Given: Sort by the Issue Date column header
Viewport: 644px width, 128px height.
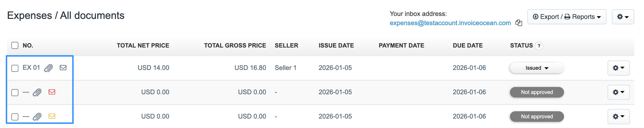Looking at the screenshot, I should [336, 45].
